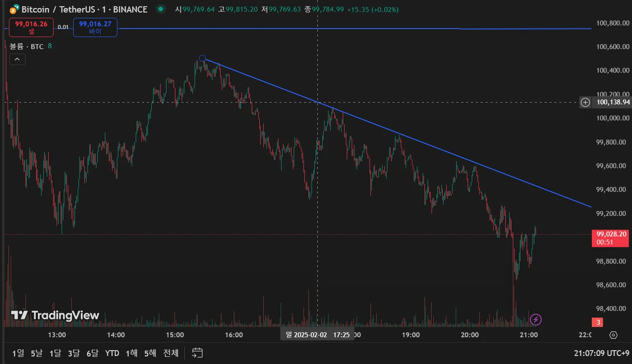Click the plus icon on the price crosshair
Image resolution: width=632 pixels, height=364 pixels.
(585, 103)
